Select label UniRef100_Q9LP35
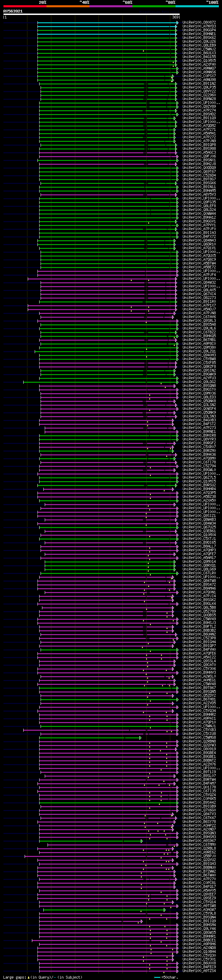222x980 pixels. coord(199,88)
